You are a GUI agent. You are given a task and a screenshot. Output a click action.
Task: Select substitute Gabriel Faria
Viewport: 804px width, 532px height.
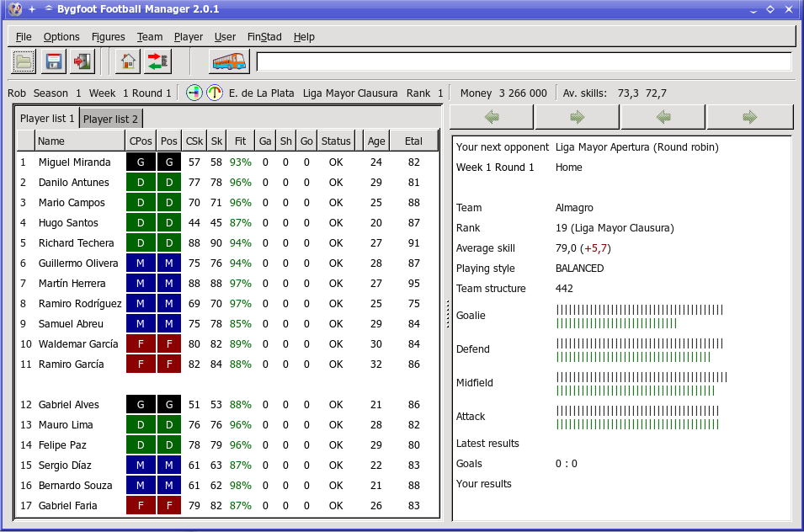click(228, 506)
